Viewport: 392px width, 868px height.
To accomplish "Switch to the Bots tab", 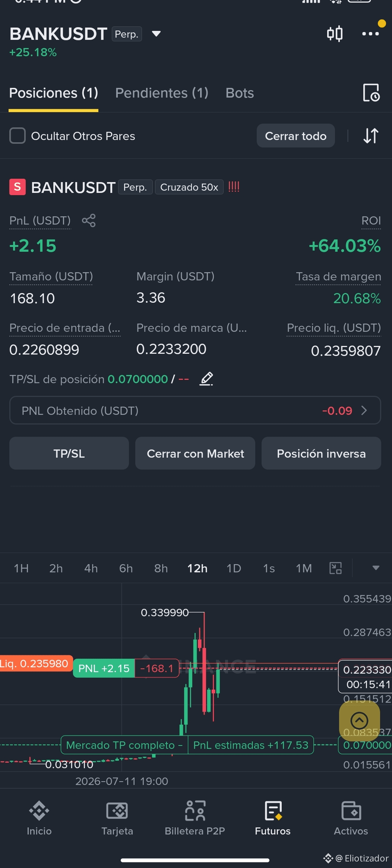I will (x=240, y=93).
